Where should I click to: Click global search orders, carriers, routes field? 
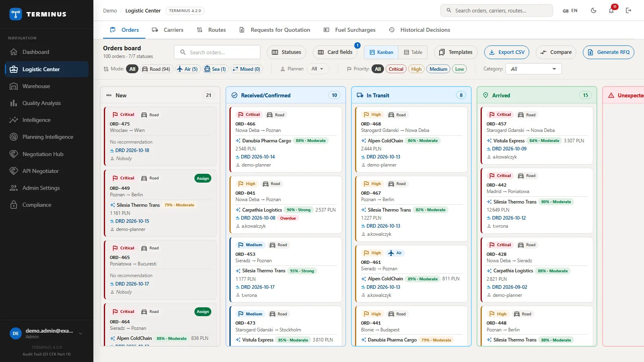497,10
